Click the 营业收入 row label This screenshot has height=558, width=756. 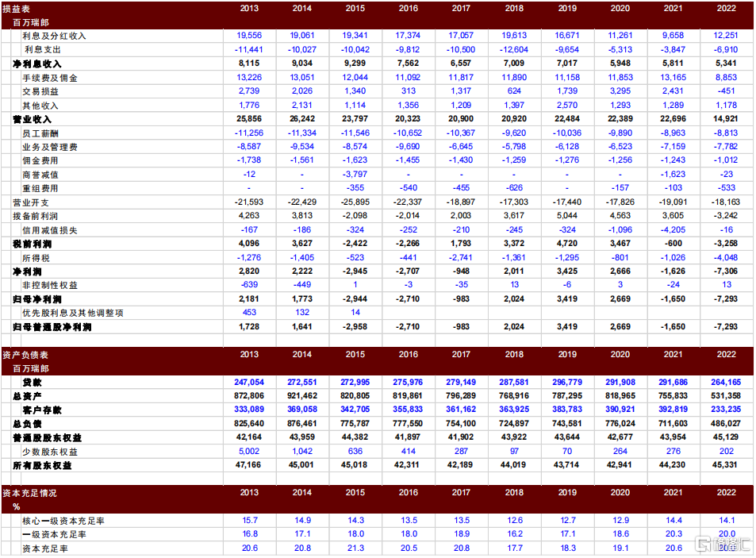pyautogui.click(x=33, y=119)
